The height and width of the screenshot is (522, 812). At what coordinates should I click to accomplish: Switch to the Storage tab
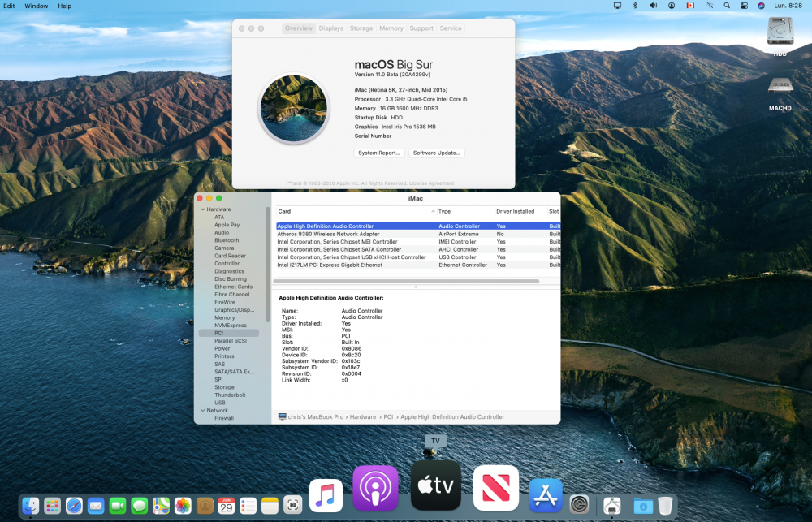(x=361, y=28)
